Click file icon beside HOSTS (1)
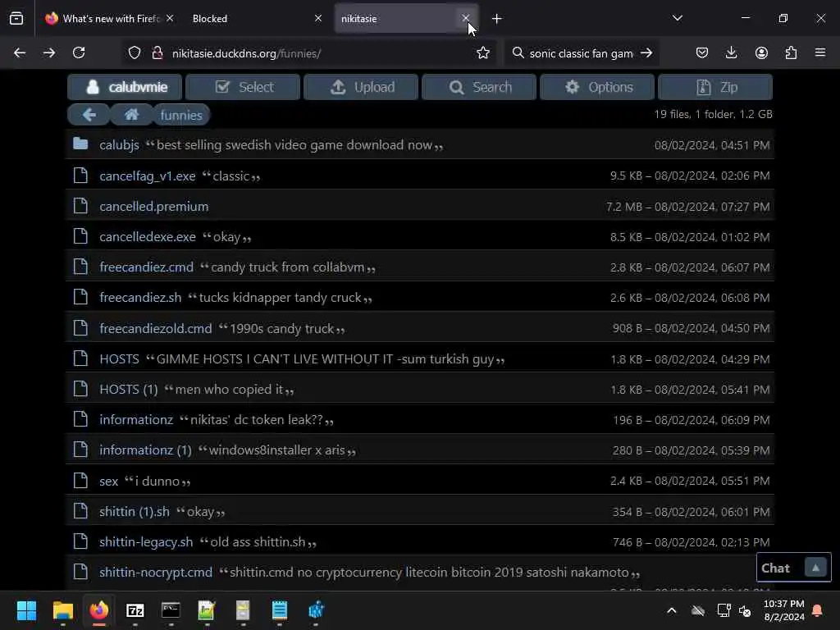Viewport: 840px width, 630px height. [x=80, y=388]
